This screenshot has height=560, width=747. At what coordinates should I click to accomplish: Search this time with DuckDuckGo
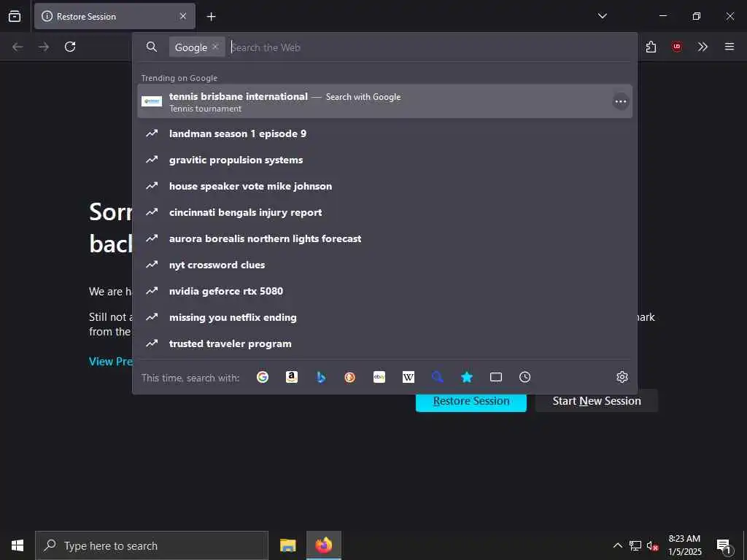[349, 377]
